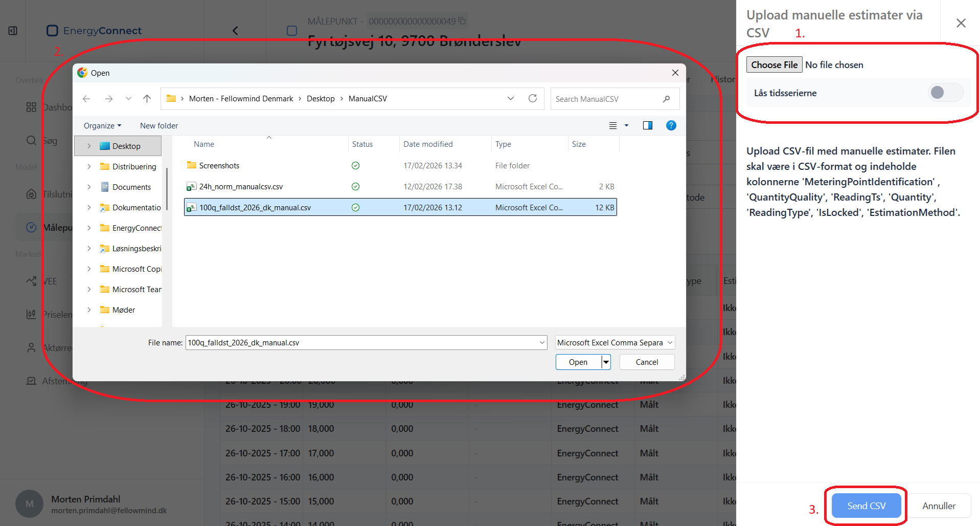Expand the File name history dropdown
Screen dimensions: 980x526
point(542,342)
